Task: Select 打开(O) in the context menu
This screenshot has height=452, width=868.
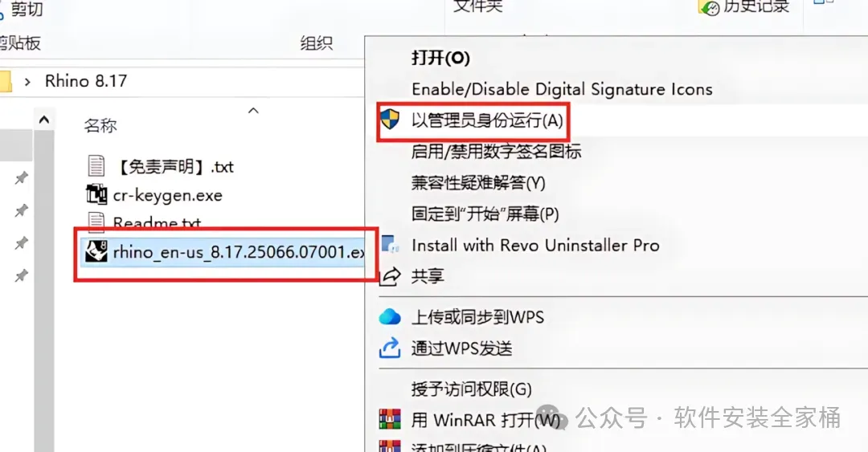Action: tap(440, 58)
